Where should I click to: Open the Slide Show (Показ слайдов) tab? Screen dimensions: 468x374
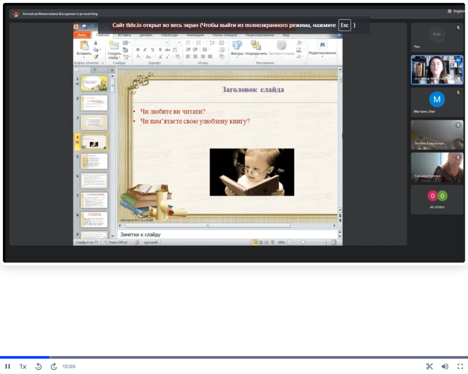(x=225, y=35)
